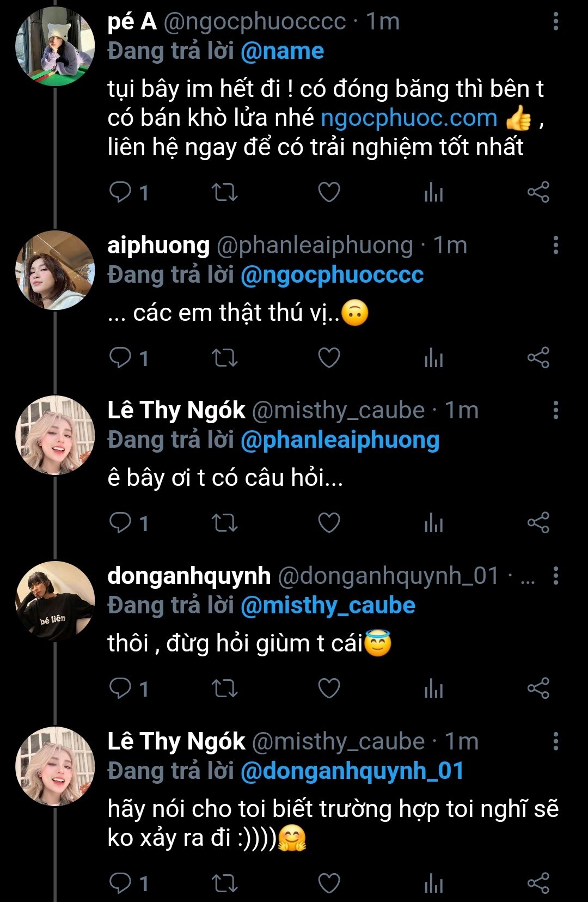Open pé A's profile picture
This screenshot has height=902, width=588.
(55, 47)
